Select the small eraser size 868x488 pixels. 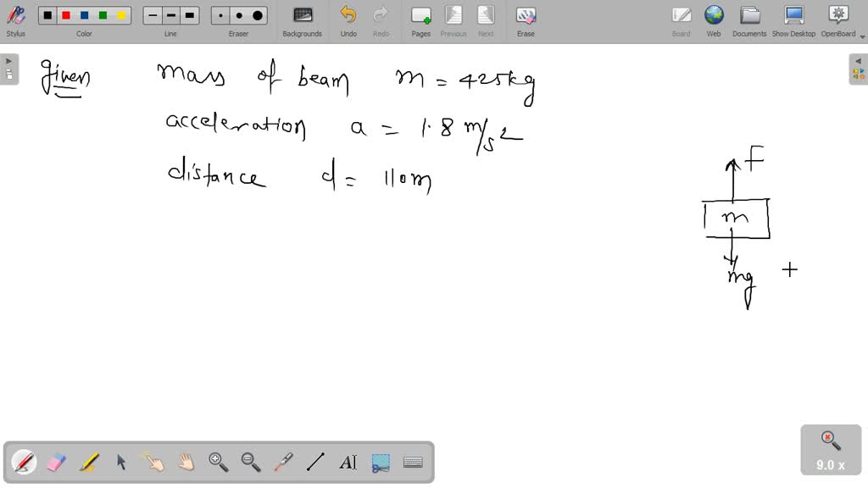[x=221, y=15]
